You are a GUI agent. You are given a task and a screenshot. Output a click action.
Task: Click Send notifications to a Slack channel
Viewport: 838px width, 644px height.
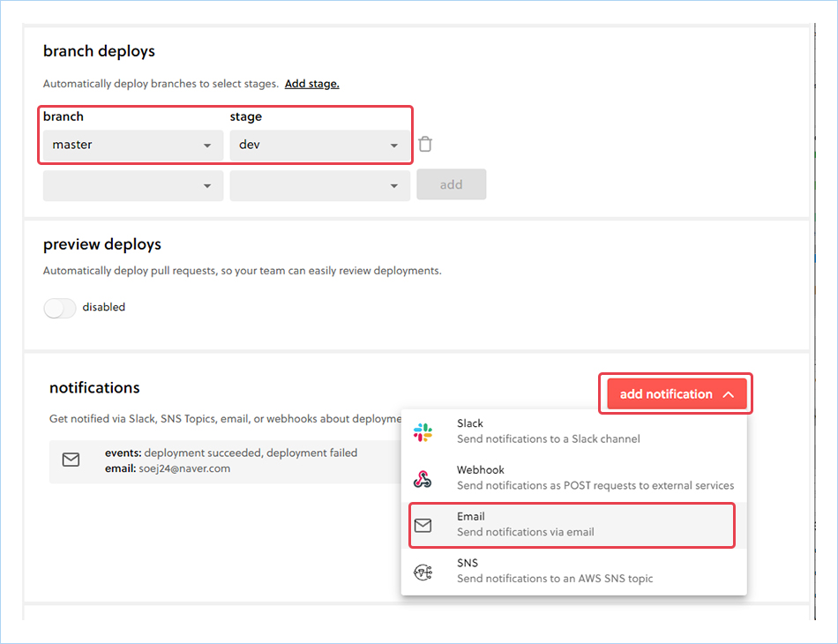(x=549, y=439)
